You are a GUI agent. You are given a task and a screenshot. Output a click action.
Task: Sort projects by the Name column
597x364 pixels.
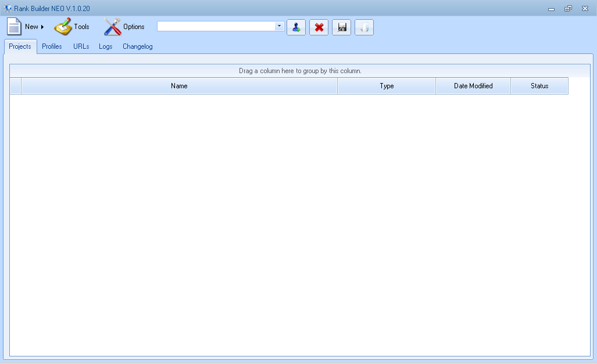[179, 85]
